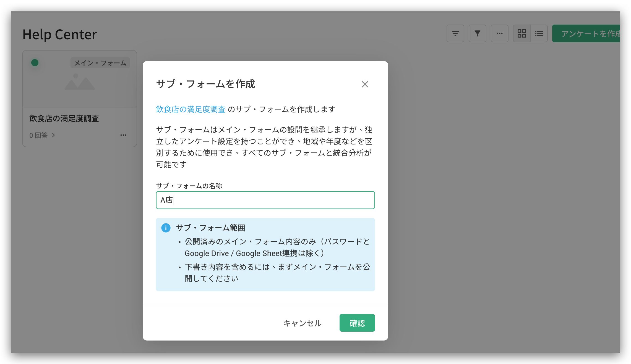This screenshot has height=364, width=631.
Task: Click the サブ・フォーム範囲 heading
Action: point(210,228)
